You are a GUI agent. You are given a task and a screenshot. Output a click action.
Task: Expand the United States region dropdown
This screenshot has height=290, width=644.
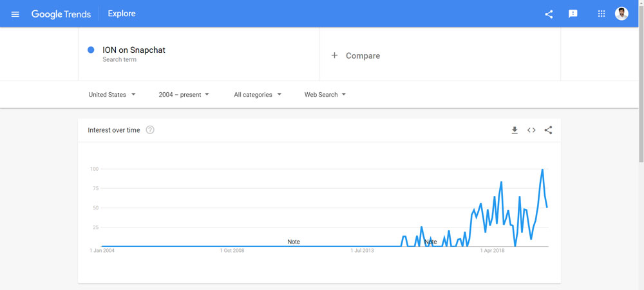112,95
